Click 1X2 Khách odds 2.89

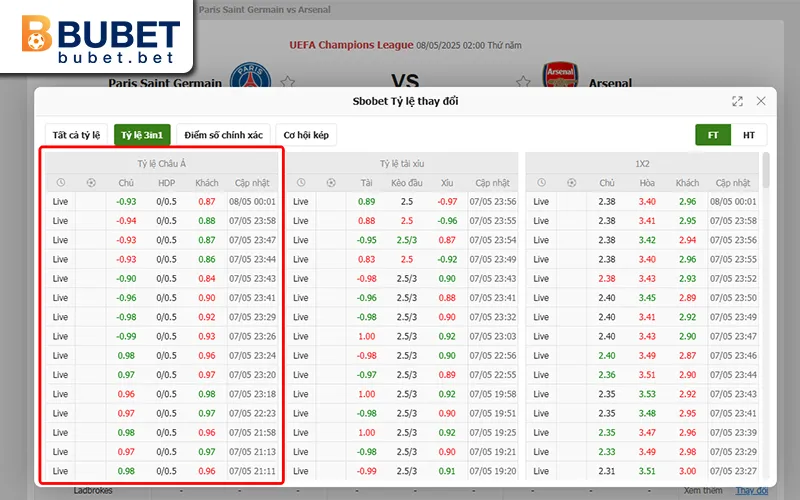pyautogui.click(x=687, y=298)
